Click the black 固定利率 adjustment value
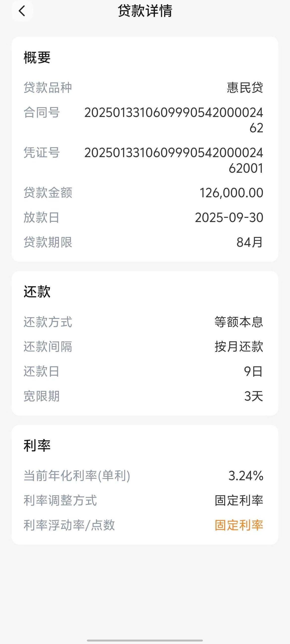 pos(239,501)
